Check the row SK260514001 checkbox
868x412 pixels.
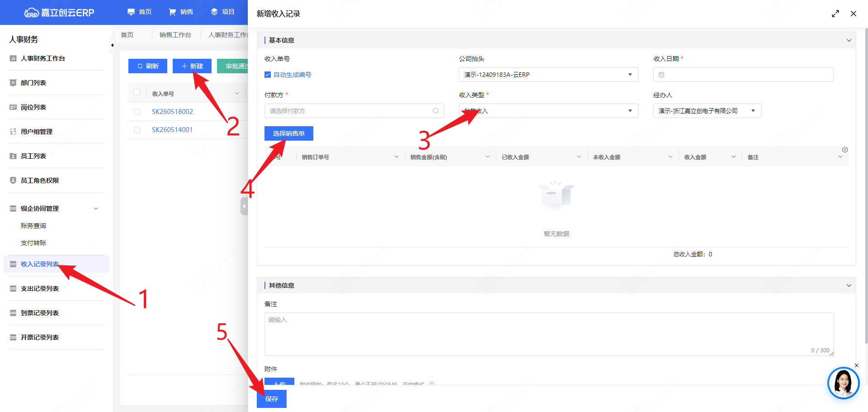(137, 130)
